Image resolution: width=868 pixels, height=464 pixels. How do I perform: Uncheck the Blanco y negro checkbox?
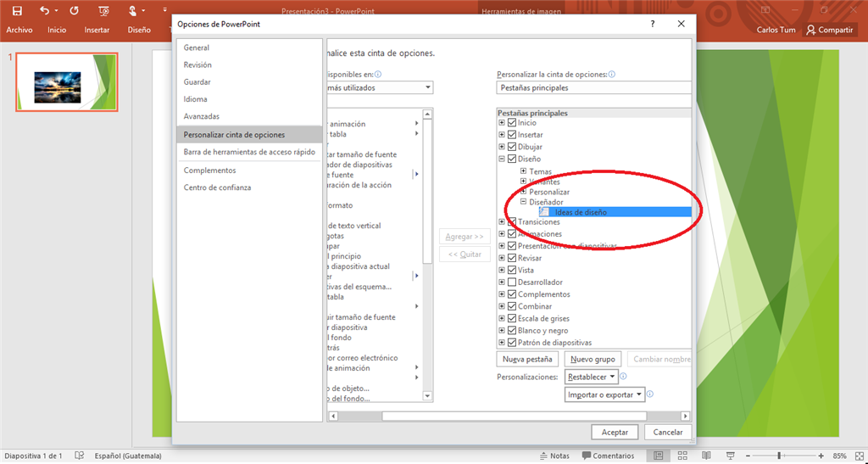click(511, 331)
